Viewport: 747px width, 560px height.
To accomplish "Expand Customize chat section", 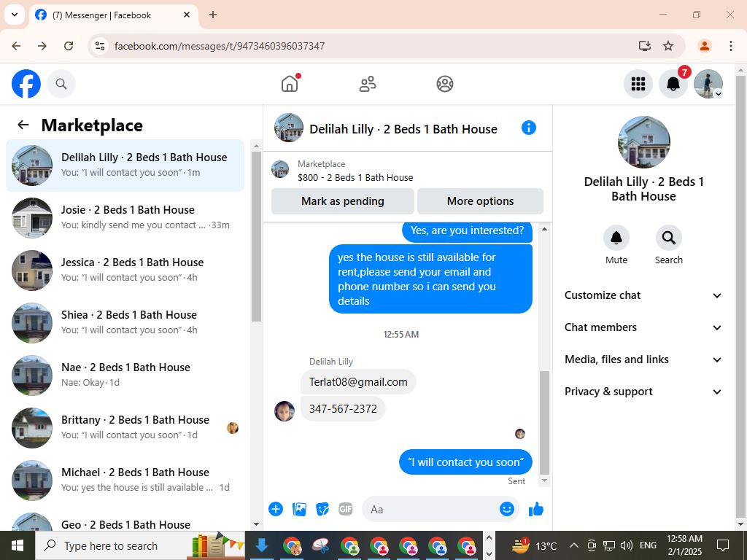I will click(x=643, y=295).
